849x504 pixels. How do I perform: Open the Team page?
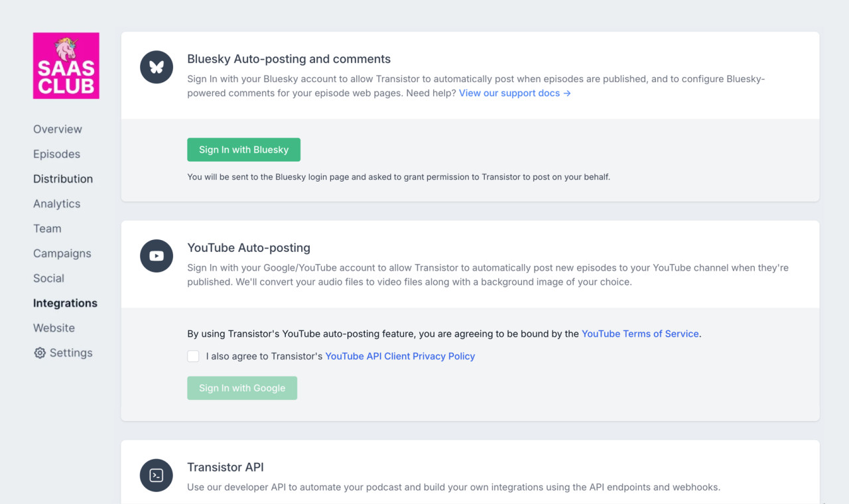pos(47,229)
